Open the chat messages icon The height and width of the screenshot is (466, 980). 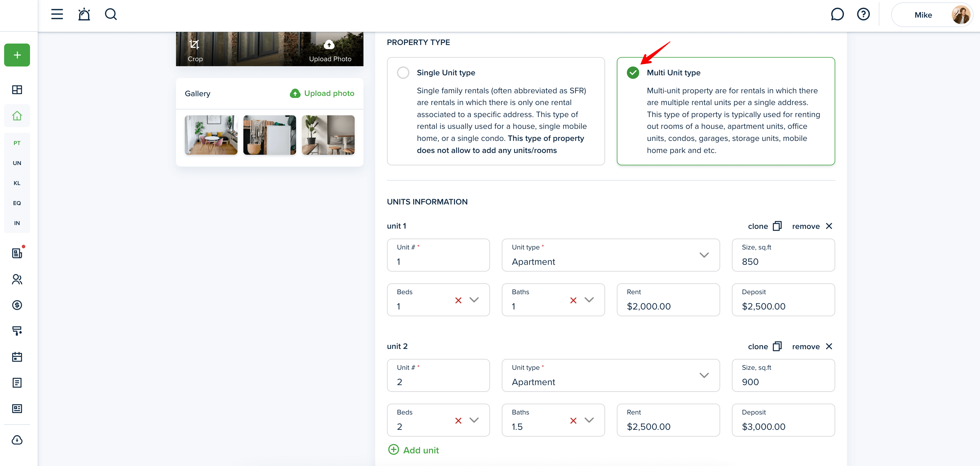837,14
